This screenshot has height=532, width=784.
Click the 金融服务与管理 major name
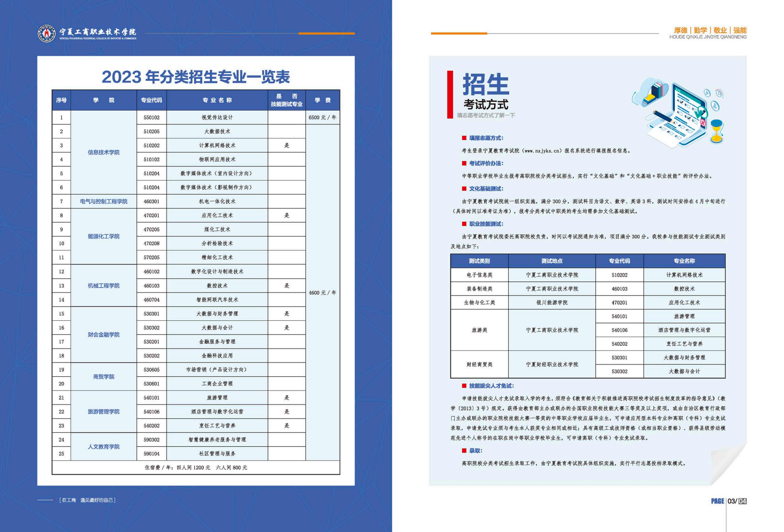[217, 342]
